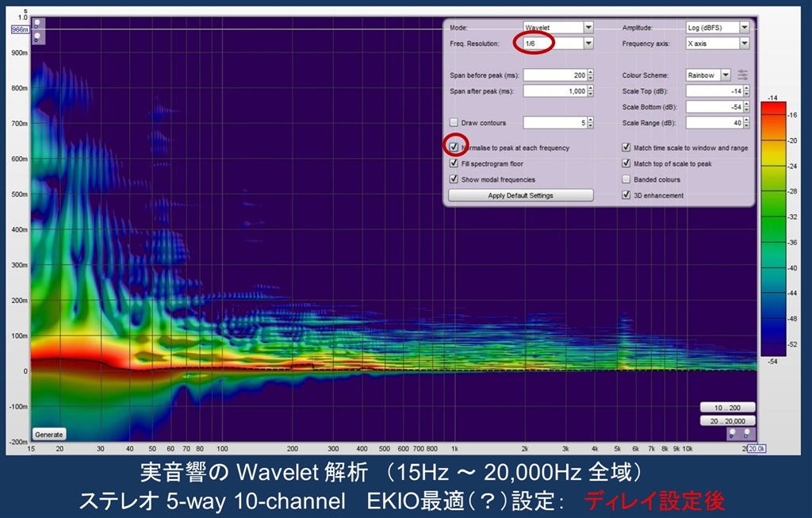812x518 pixels.
Task: Click the -32 label on colour legend
Action: point(792,217)
